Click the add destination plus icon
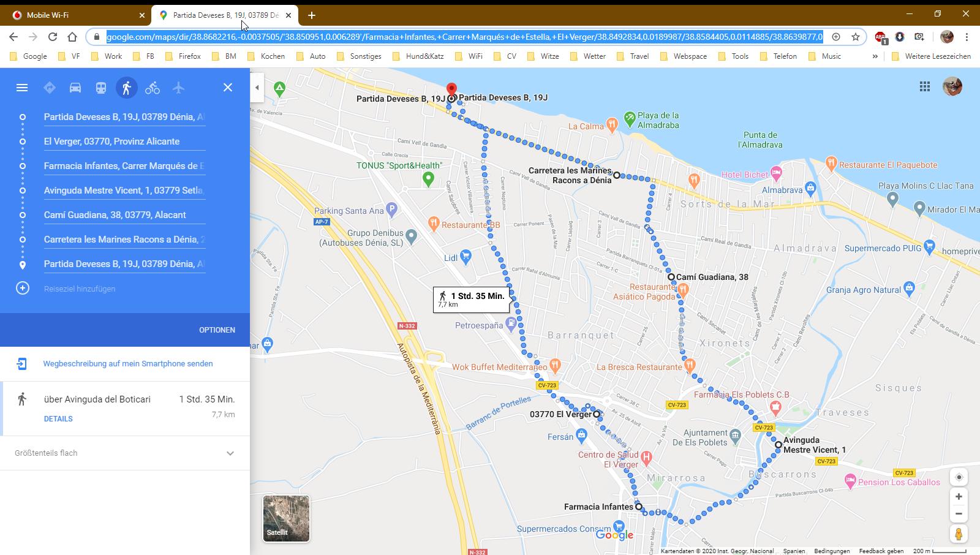980x555 pixels. (23, 289)
